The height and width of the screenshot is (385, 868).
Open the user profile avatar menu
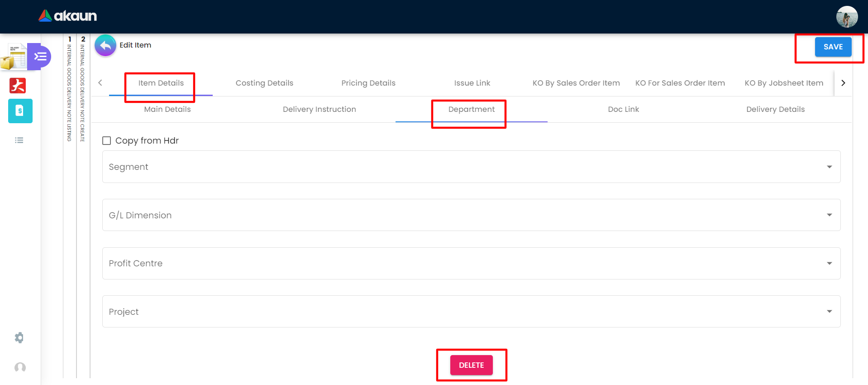point(847,17)
